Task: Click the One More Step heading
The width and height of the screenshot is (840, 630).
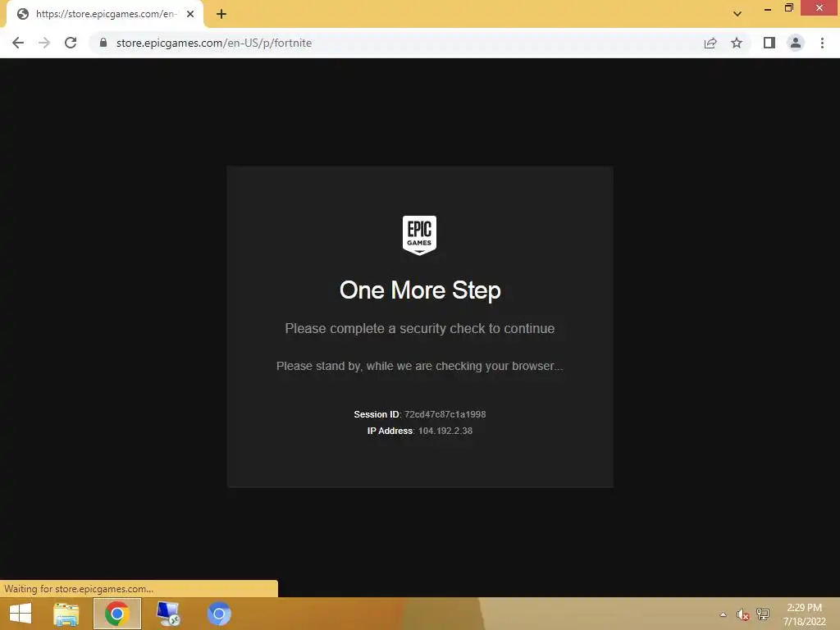Action: coord(420,290)
